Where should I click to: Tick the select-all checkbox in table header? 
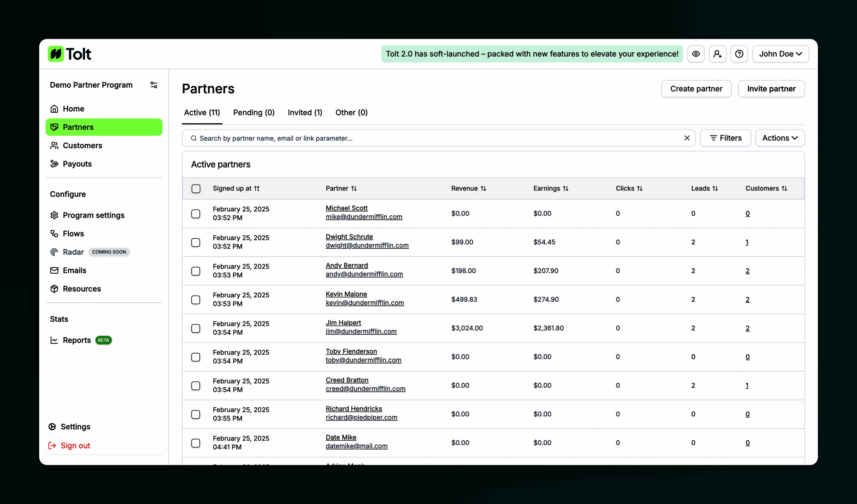pyautogui.click(x=196, y=188)
